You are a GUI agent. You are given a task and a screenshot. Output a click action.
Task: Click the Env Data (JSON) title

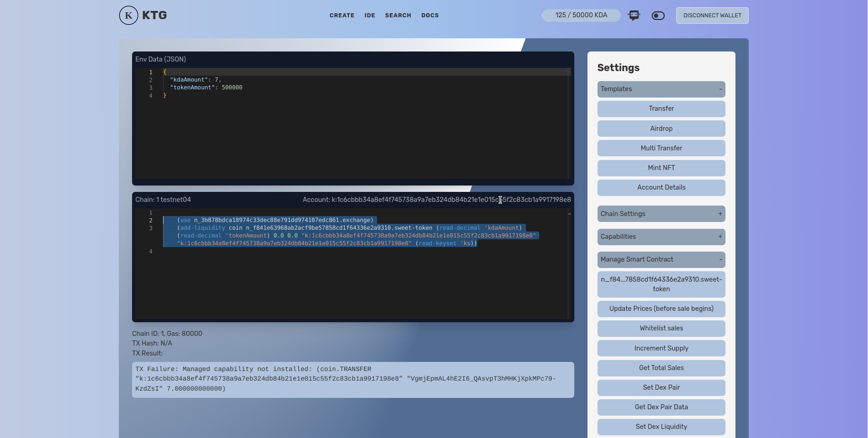160,59
